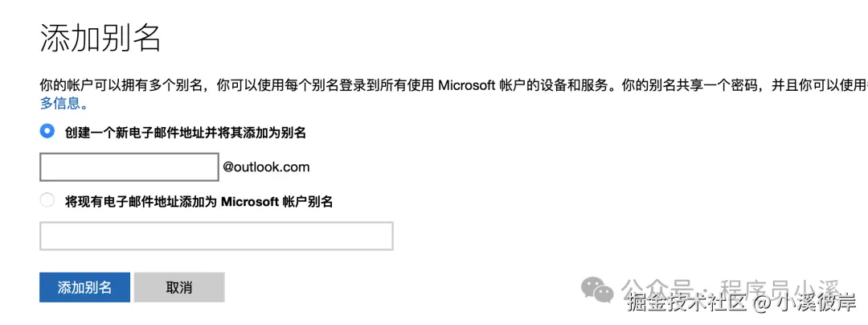Click the existing email address input field
The image size is (868, 325).
click(216, 237)
